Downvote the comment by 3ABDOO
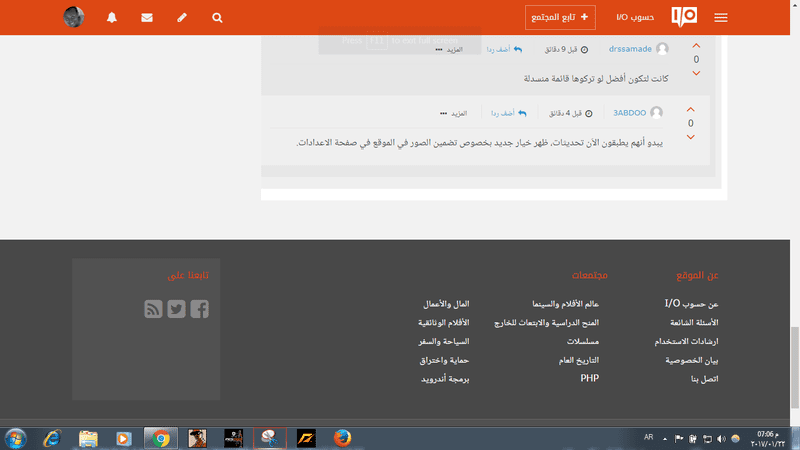Screen dimensions: 800x450 [690, 137]
